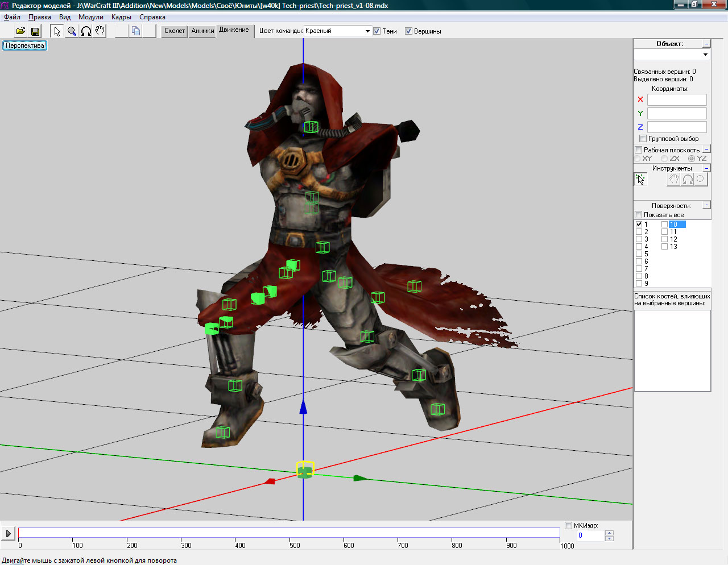This screenshot has height=565, width=728.
Task: Collapse the Инструменты panel section
Action: (x=707, y=168)
